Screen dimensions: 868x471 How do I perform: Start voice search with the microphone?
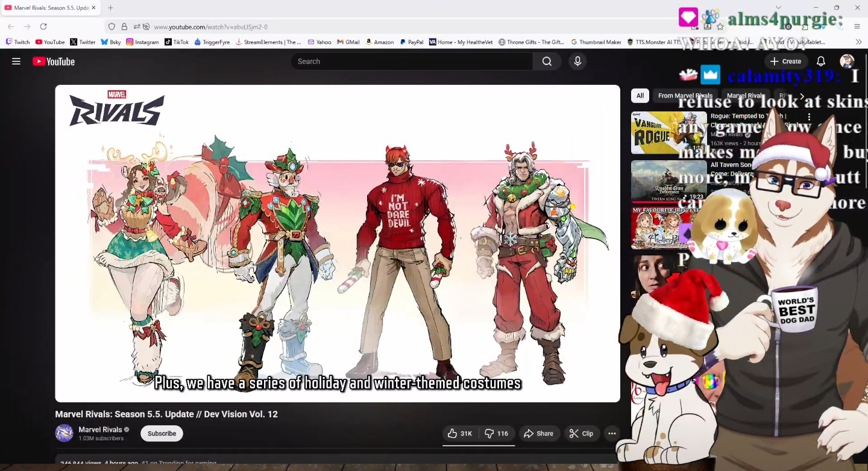click(577, 61)
